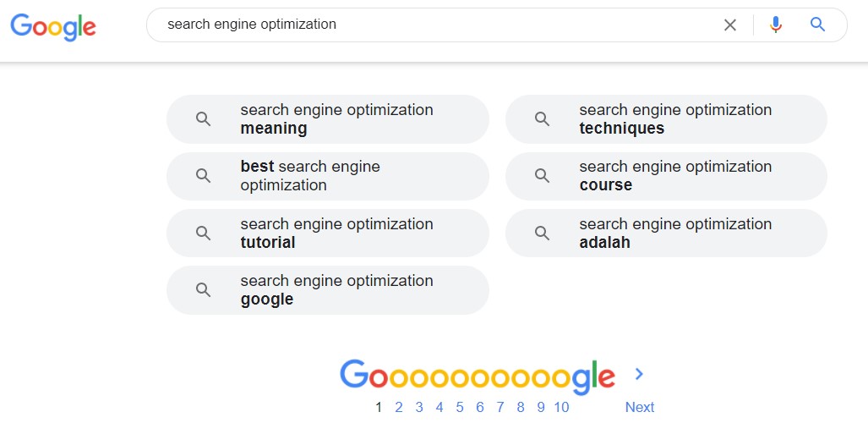Viewport: 868px width, 445px height.
Task: Go to results page 5
Action: click(460, 407)
